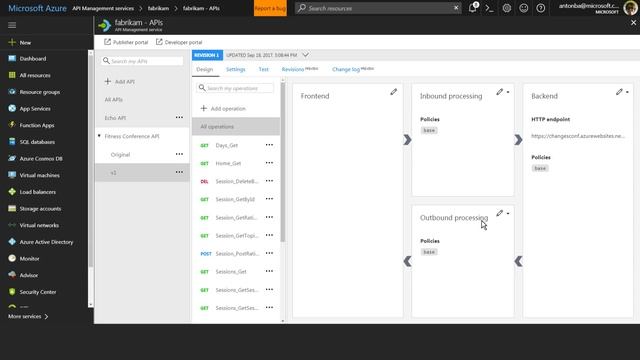
Task: Expand More services in sidebar
Action: pyautogui.click(x=29, y=316)
